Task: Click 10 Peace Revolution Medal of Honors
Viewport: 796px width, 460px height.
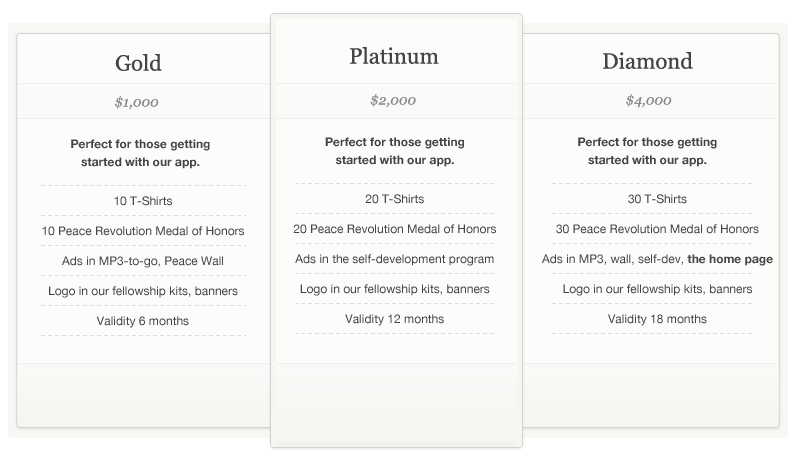Action: (x=143, y=231)
